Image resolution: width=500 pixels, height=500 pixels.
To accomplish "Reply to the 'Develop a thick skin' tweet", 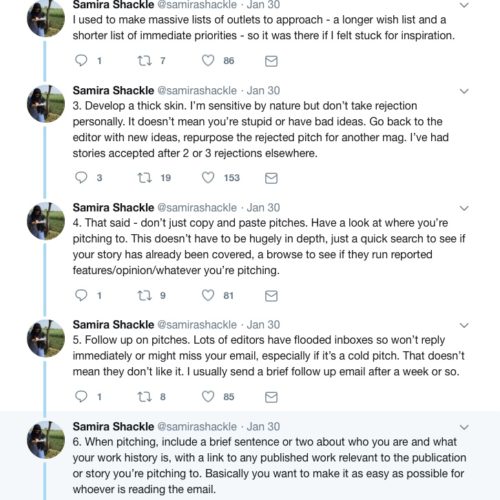I will point(81,178).
